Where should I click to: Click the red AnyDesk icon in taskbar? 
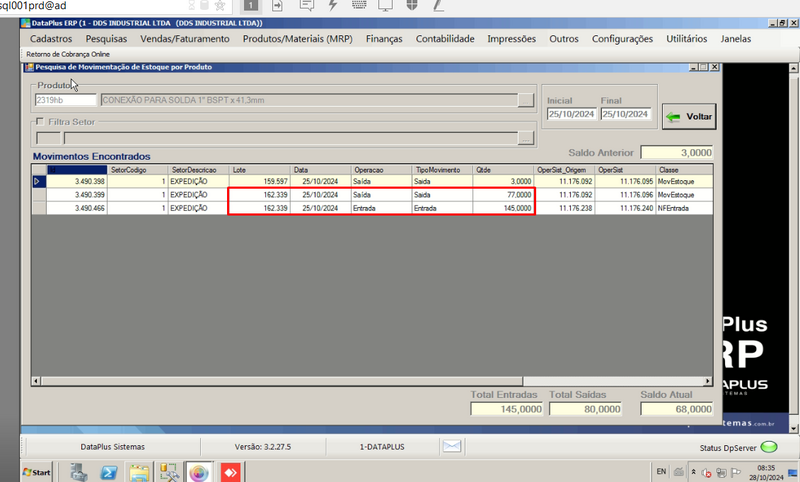tap(230, 473)
